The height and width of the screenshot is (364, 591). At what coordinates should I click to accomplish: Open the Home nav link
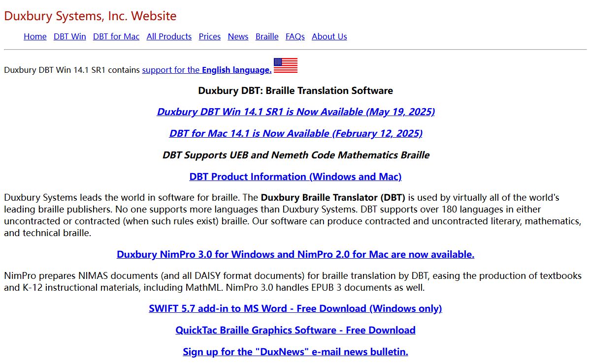35,36
